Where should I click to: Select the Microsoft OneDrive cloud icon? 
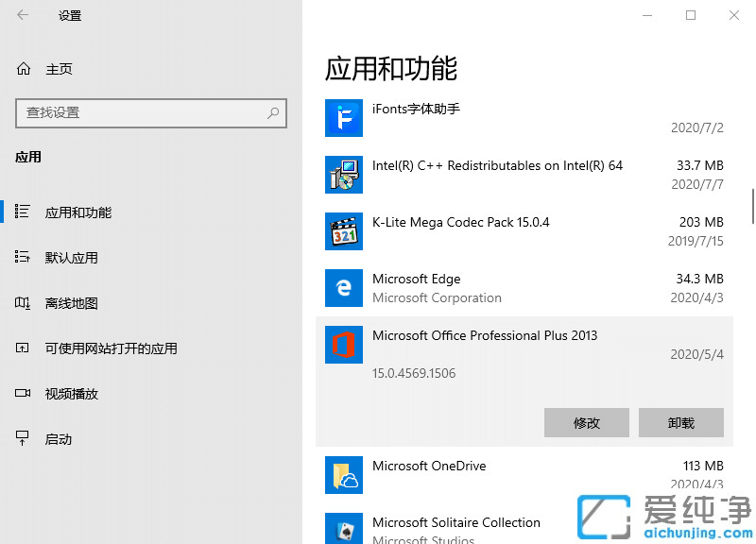tap(343, 475)
